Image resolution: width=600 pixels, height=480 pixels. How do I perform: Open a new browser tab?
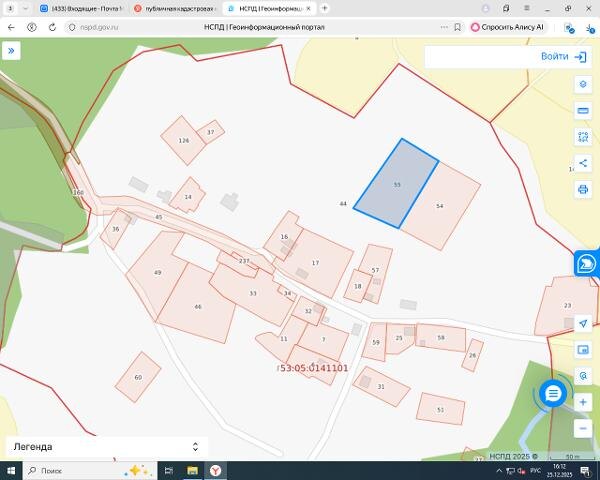(324, 8)
